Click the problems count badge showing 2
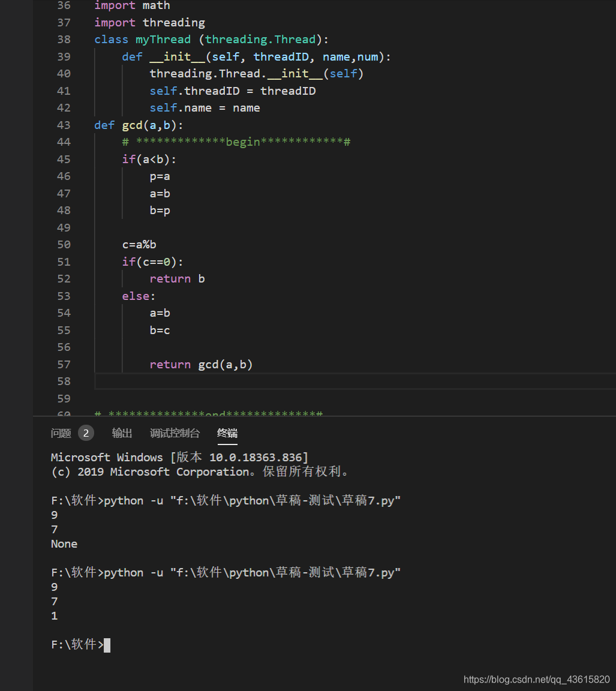 point(85,432)
